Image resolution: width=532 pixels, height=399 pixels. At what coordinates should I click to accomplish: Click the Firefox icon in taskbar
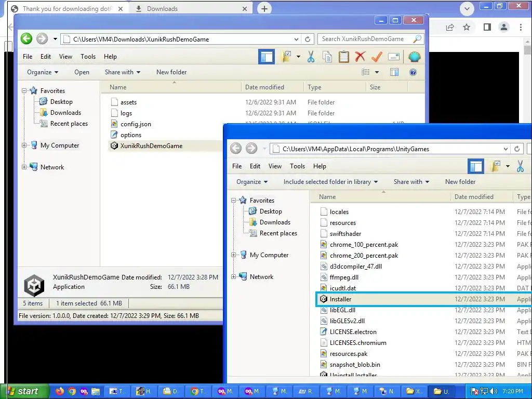(x=59, y=391)
